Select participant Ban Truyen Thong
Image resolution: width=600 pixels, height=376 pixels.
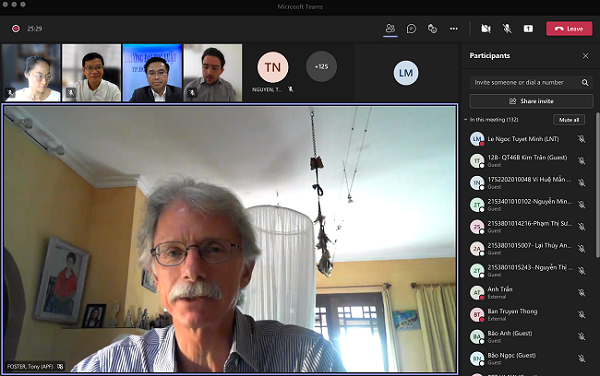tap(528, 315)
